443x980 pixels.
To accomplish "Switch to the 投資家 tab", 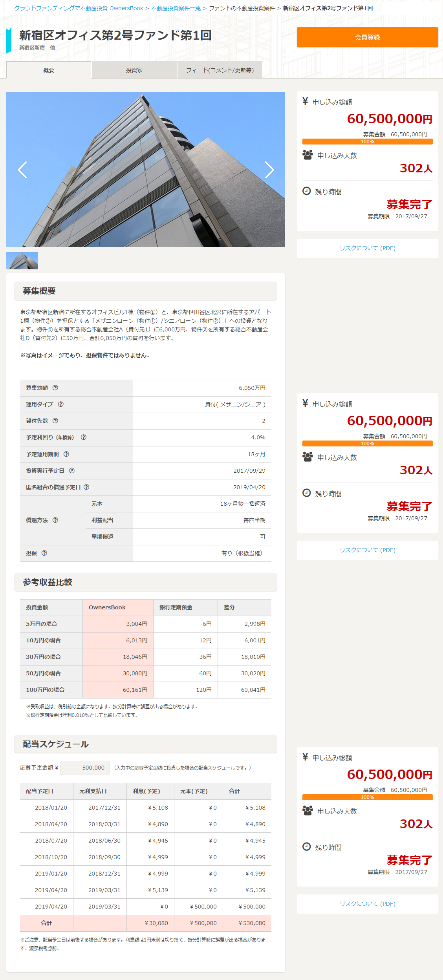I will [134, 70].
